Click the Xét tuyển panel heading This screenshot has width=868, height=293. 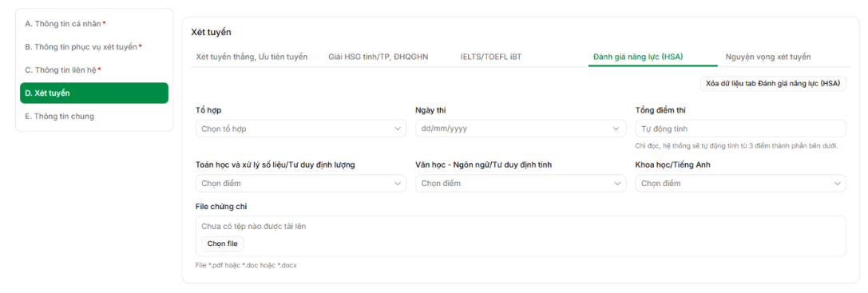[x=211, y=32]
